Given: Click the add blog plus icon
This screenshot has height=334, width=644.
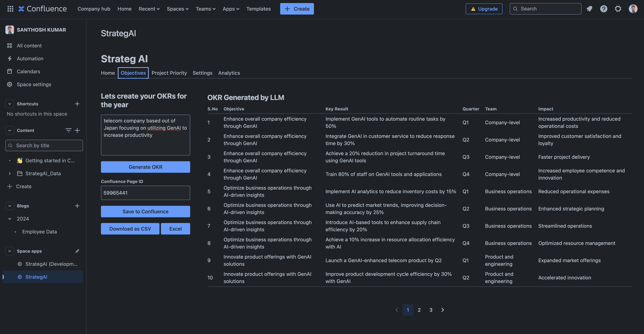Looking at the screenshot, I should [x=77, y=206].
